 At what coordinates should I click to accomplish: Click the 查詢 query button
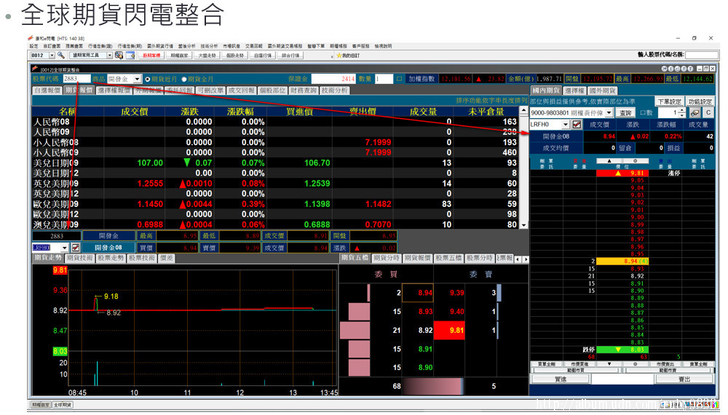point(627,113)
